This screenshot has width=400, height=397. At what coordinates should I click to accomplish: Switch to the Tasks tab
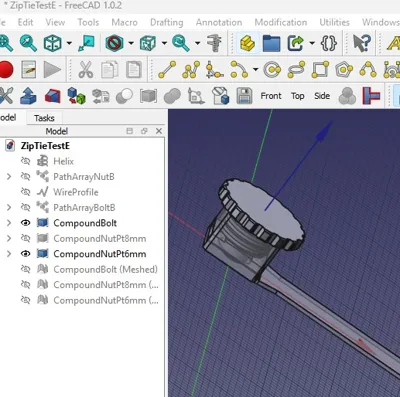44,118
